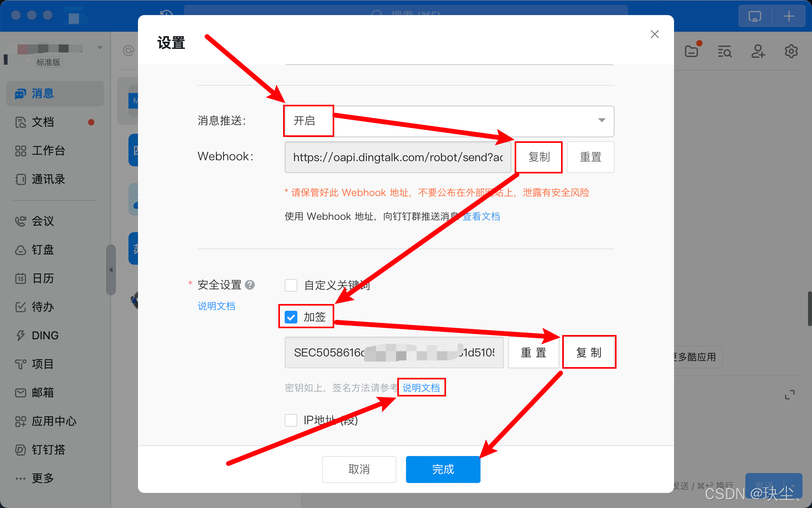
Task: Open 通讯录 contacts in sidebar
Action: coord(55,179)
